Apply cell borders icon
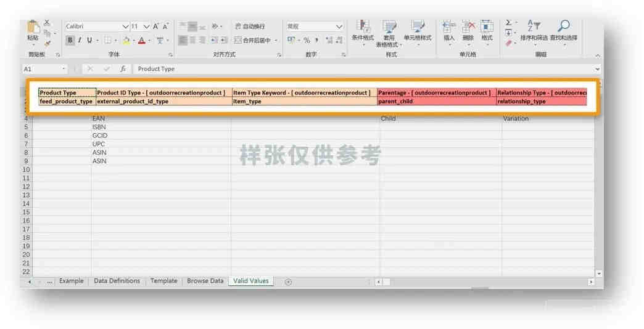The width and height of the screenshot is (644, 329). pos(107,40)
